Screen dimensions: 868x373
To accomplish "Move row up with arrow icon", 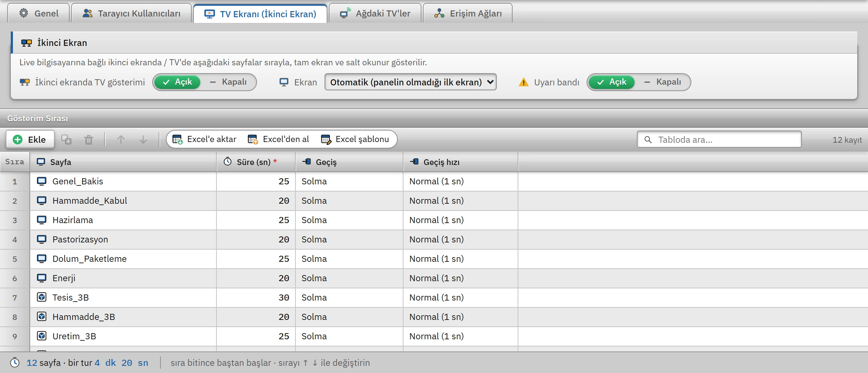I will [x=121, y=140].
